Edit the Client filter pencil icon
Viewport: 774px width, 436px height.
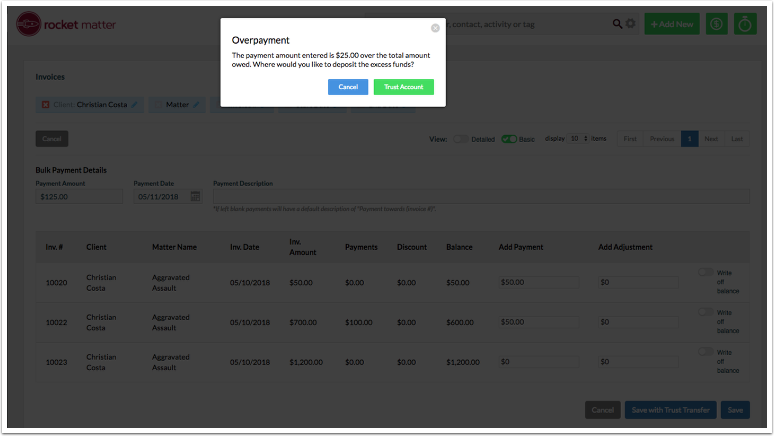pyautogui.click(x=134, y=105)
